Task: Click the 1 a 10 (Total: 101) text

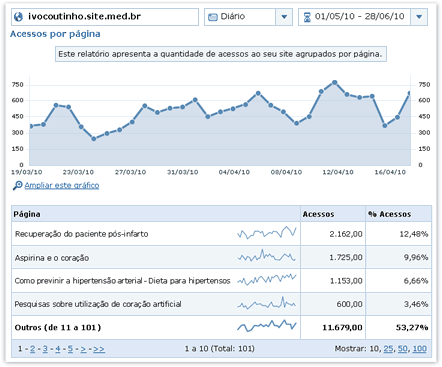Action: pyautogui.click(x=220, y=349)
